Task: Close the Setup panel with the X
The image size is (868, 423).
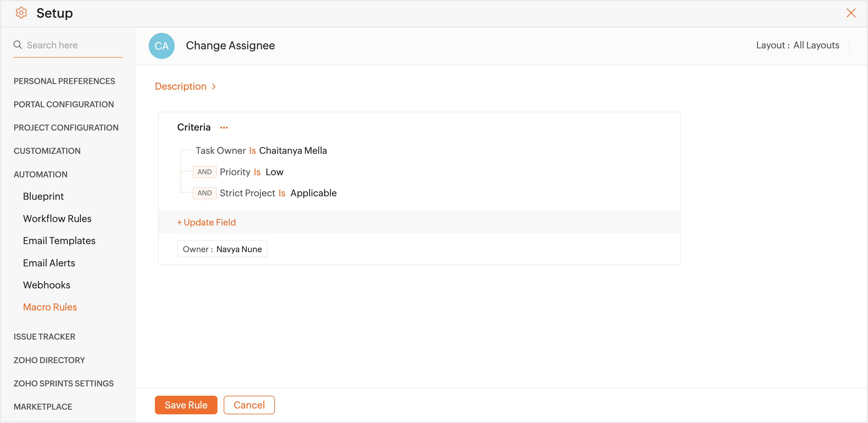Action: 851,13
